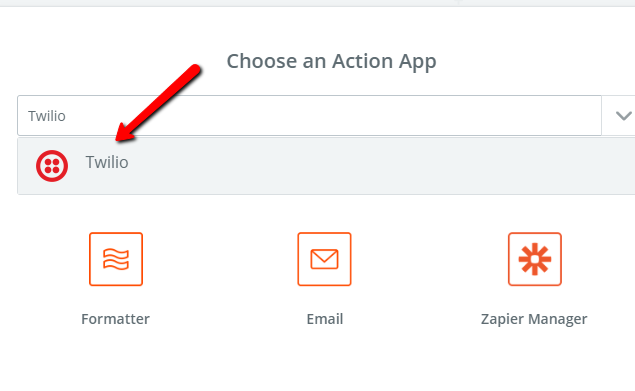
Task: Click the orange starburst Zapier logo
Action: [x=535, y=259]
